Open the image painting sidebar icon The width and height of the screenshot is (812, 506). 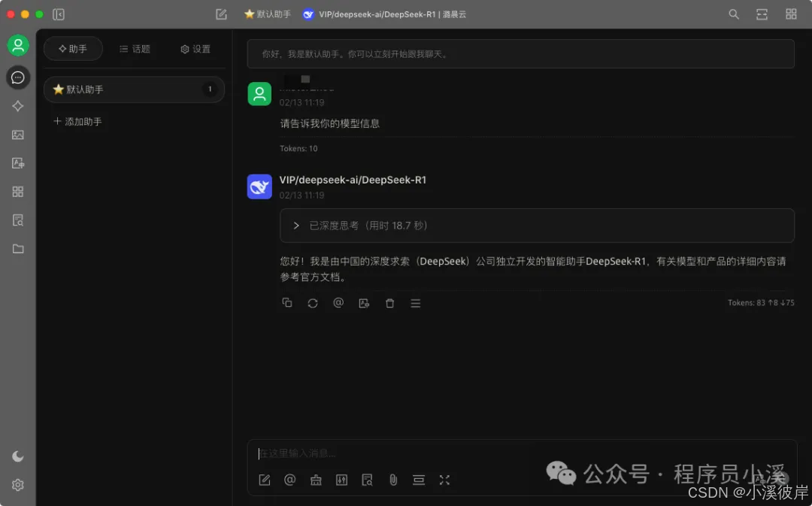pos(18,135)
